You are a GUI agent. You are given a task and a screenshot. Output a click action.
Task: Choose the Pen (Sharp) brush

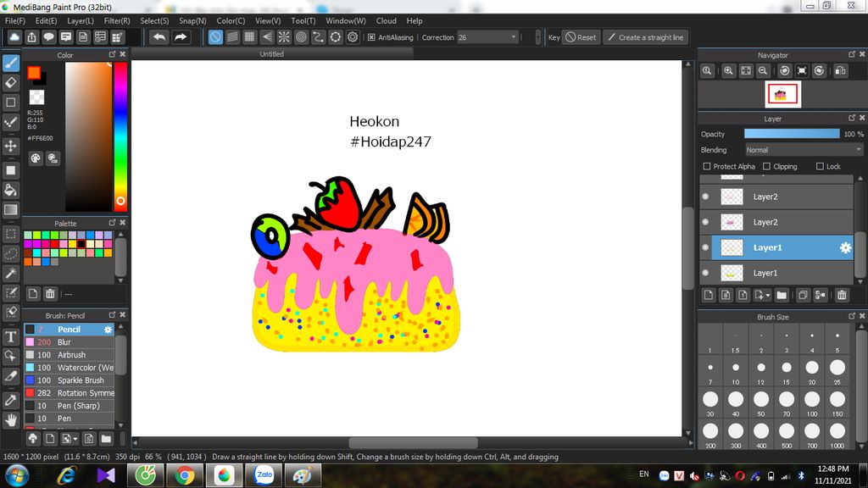70,406
